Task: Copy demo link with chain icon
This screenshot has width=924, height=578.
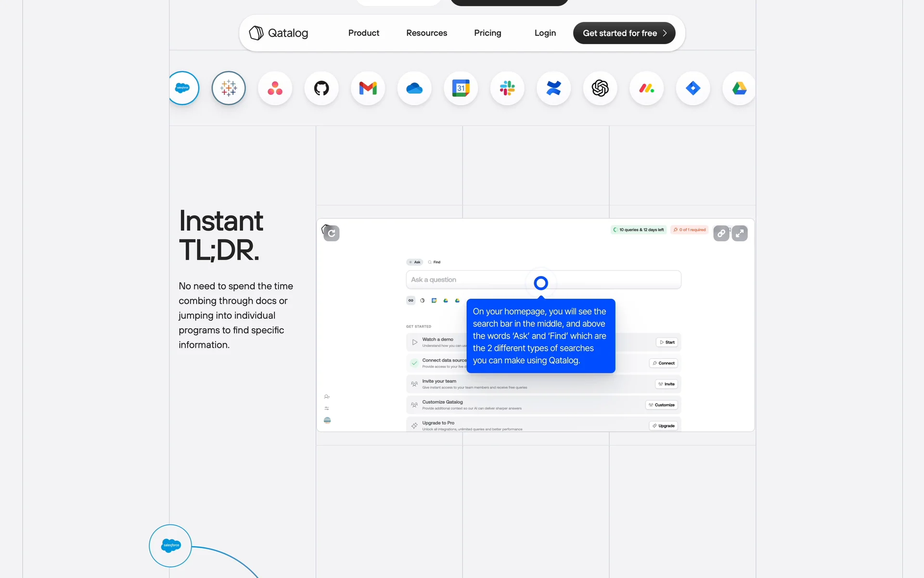Action: coord(721,233)
